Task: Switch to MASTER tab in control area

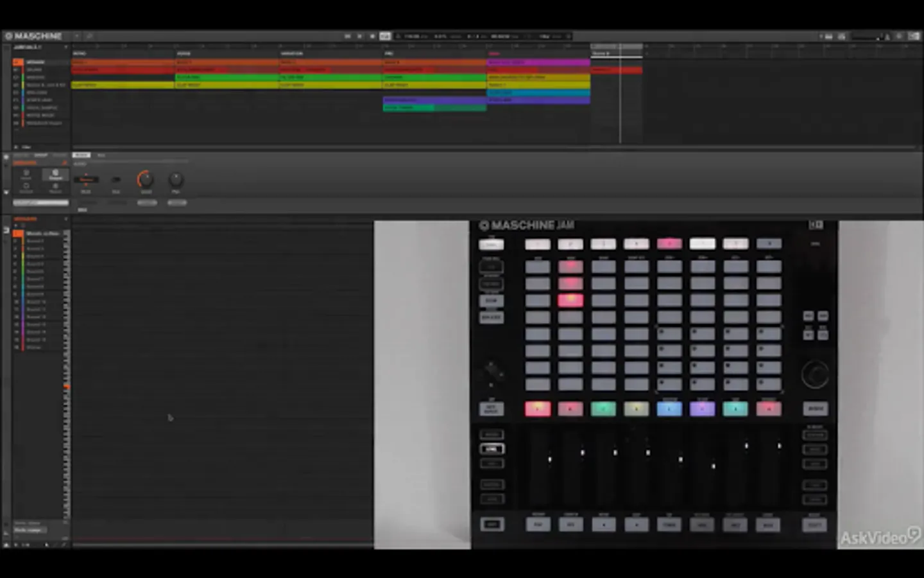Action: pyautogui.click(x=21, y=155)
